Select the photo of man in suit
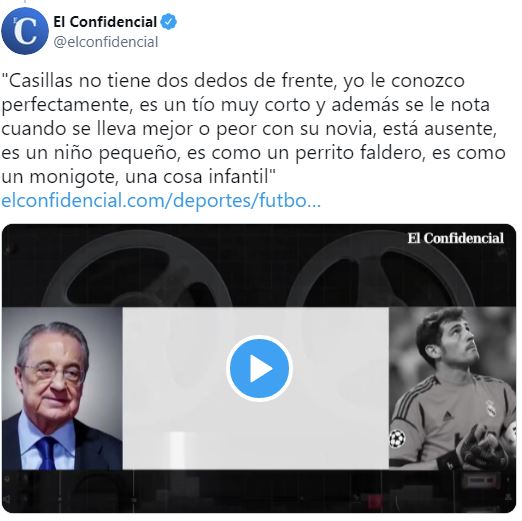The image size is (522, 521). coord(62,388)
